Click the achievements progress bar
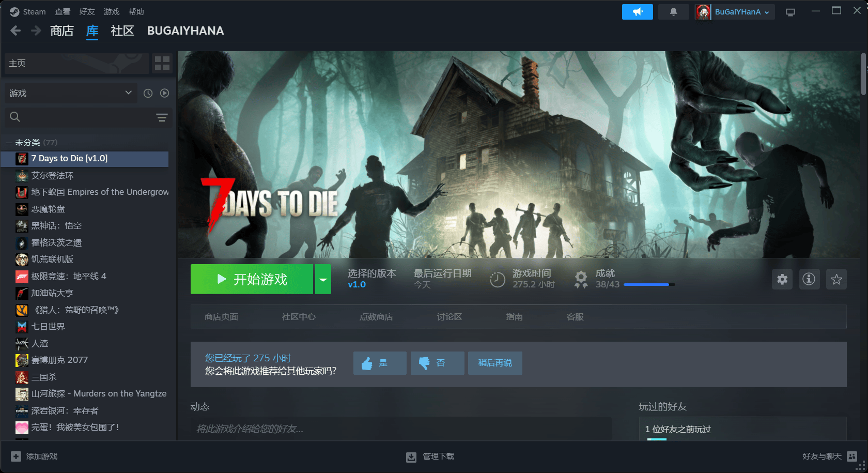Viewport: 868px width, 473px height. pos(649,285)
